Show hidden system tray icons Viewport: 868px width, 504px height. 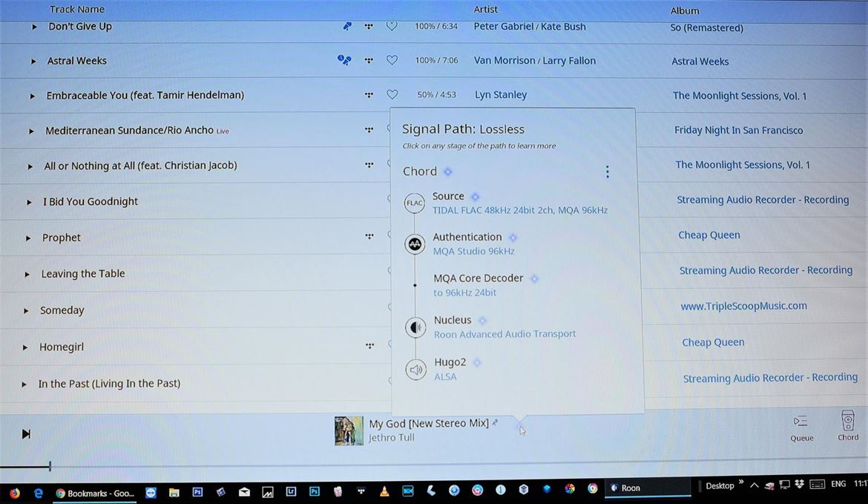pos(754,485)
